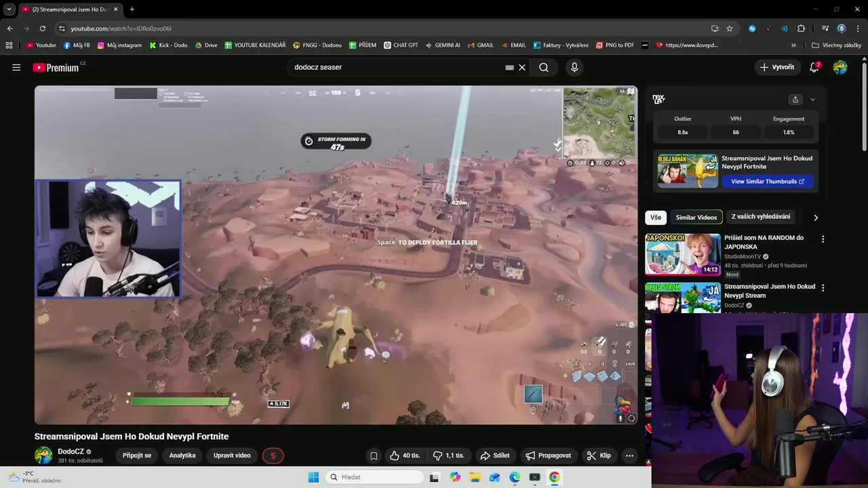Click the Engagement 1.8% value
The image size is (868, 488).
coord(789,132)
